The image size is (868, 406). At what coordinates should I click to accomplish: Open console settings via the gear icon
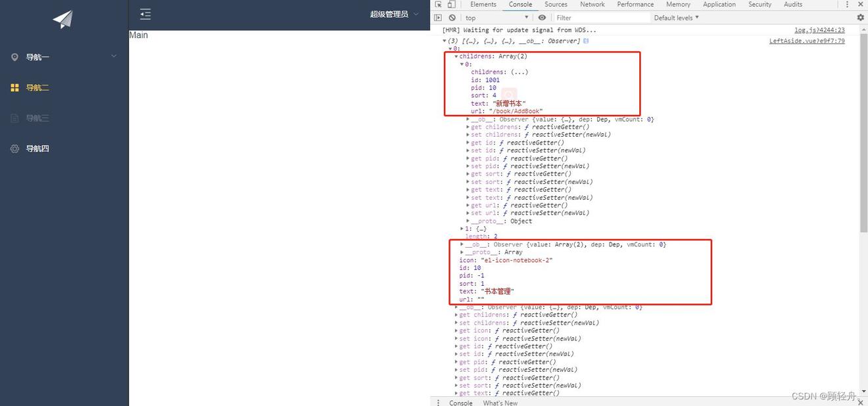(x=860, y=18)
